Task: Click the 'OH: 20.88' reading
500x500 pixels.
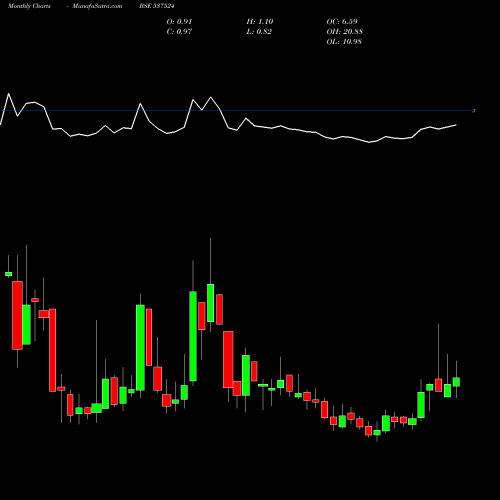Action: [x=345, y=31]
